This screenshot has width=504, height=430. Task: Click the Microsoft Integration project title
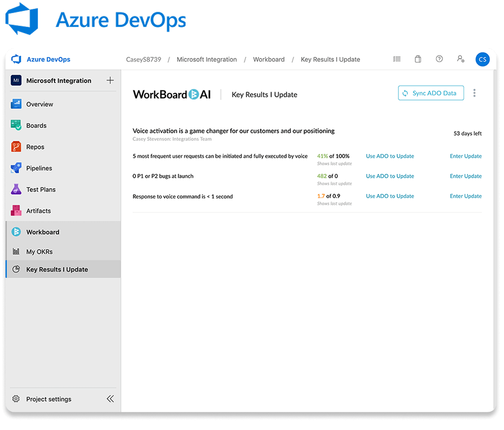pos(59,80)
